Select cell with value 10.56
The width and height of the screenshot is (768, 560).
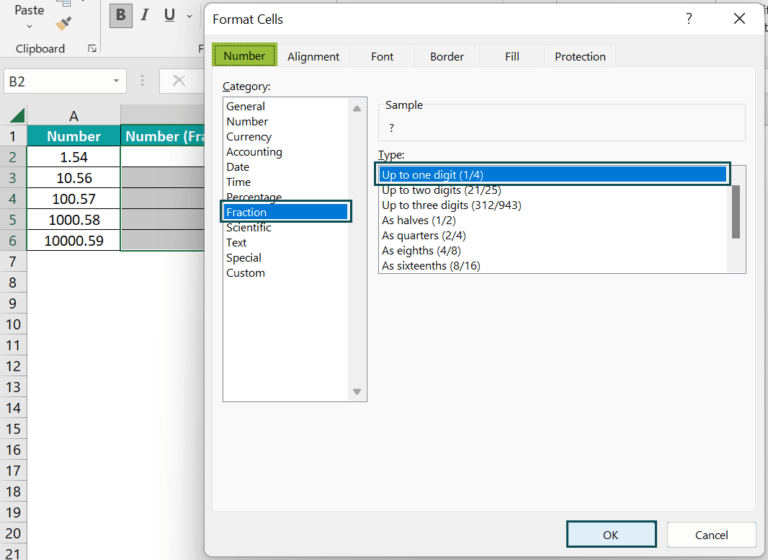tap(73, 178)
